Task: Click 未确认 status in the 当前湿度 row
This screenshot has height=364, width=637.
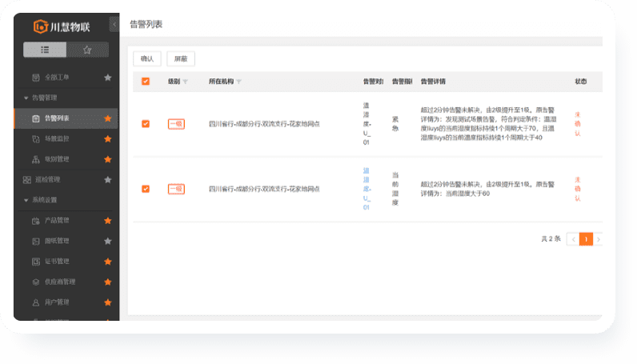Action: click(577, 189)
